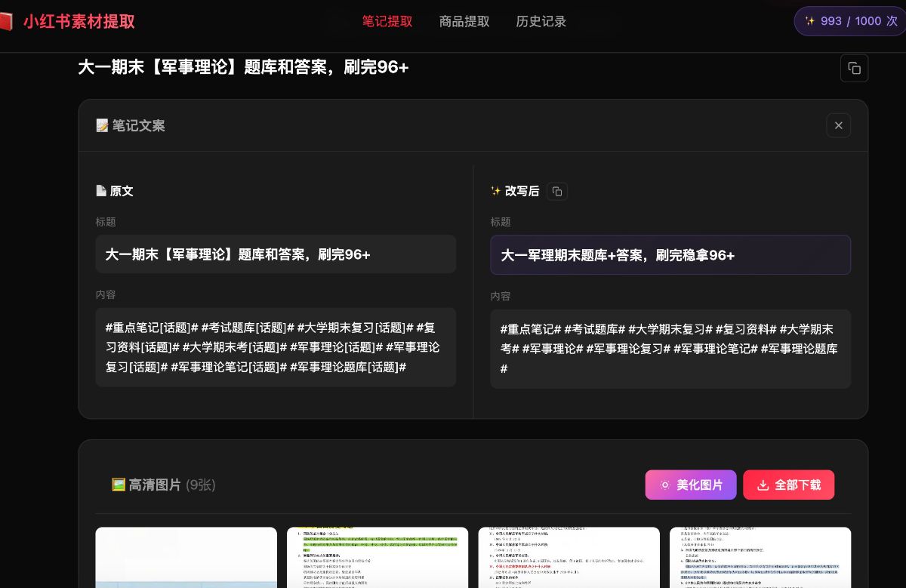Viewport: 906px width, 588px height.
Task: Click the document icon beside 原文 heading
Action: coord(100,191)
